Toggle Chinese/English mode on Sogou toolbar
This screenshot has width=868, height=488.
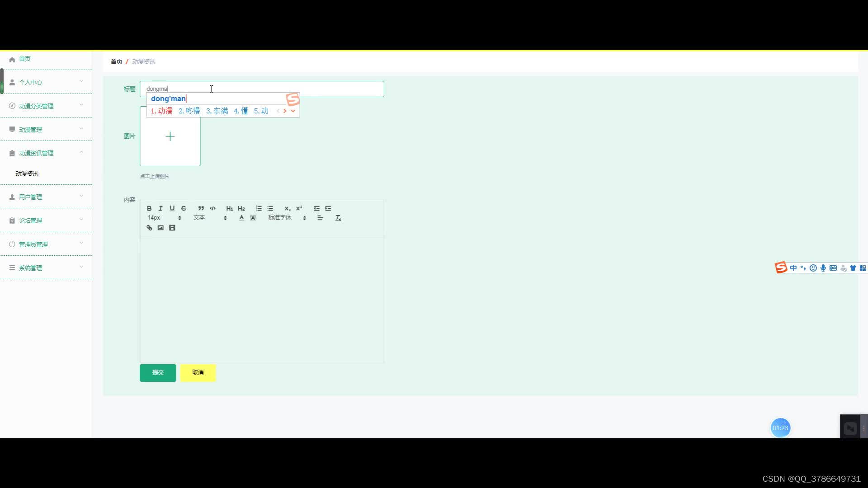(x=793, y=268)
